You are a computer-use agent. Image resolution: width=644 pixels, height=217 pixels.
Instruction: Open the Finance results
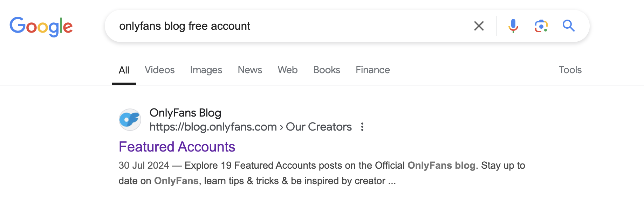pos(372,70)
